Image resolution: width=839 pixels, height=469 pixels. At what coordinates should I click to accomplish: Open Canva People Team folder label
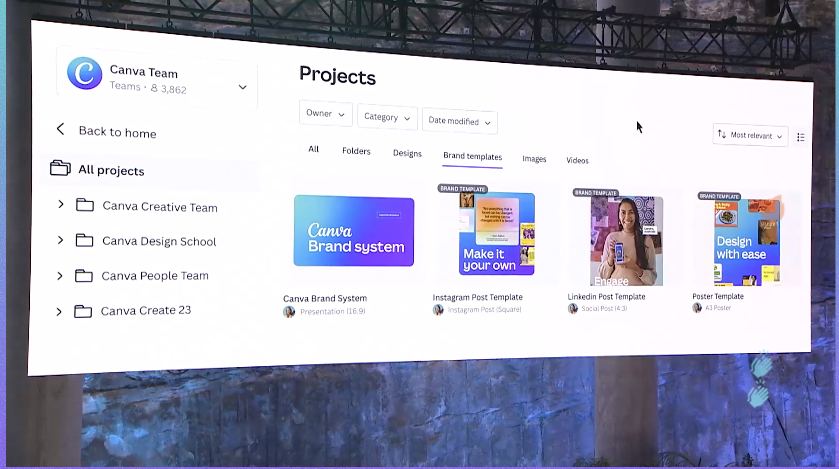(x=155, y=276)
